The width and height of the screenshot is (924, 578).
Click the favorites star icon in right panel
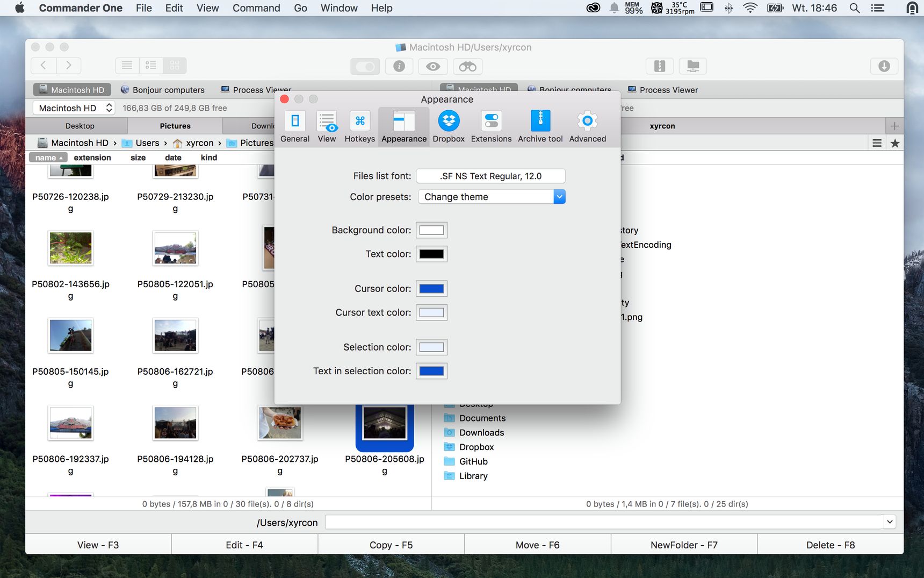pos(895,143)
